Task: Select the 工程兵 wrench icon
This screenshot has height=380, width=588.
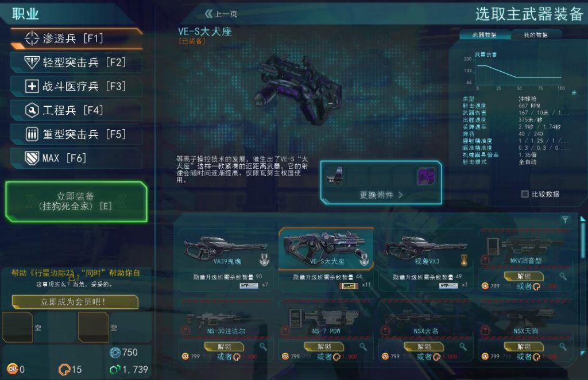Action: tap(32, 110)
